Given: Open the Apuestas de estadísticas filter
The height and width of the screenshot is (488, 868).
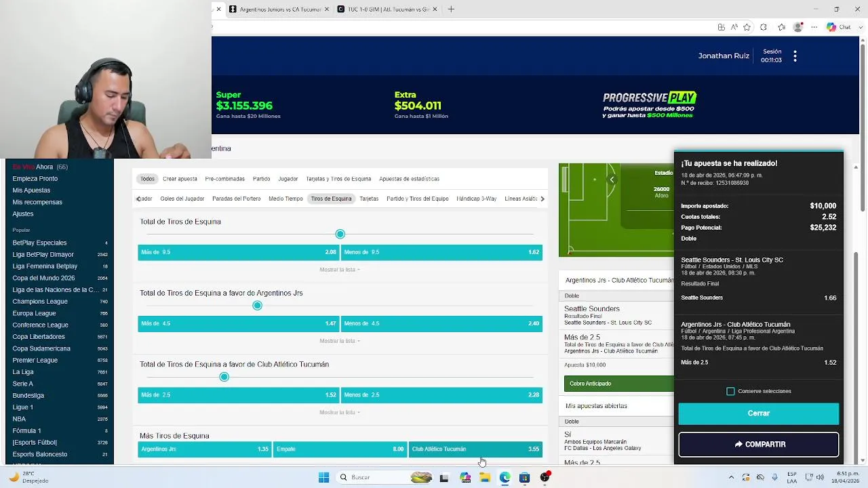Looking at the screenshot, I should 409,179.
